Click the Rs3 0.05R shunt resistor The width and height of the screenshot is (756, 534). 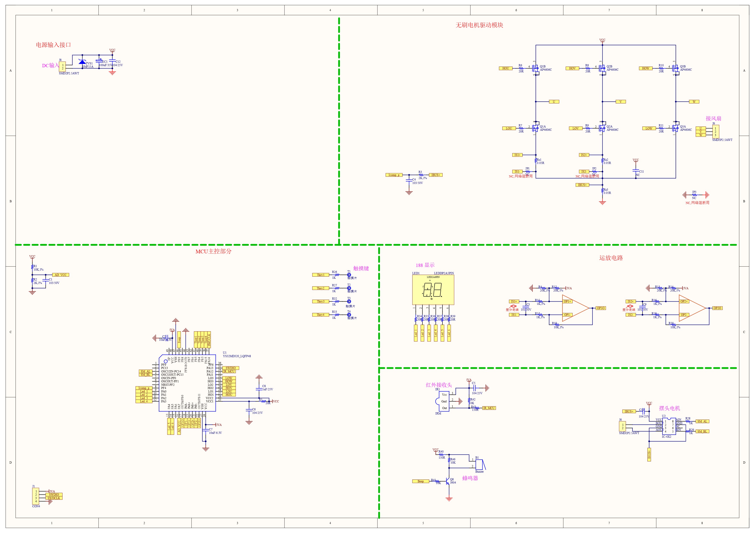(603, 191)
